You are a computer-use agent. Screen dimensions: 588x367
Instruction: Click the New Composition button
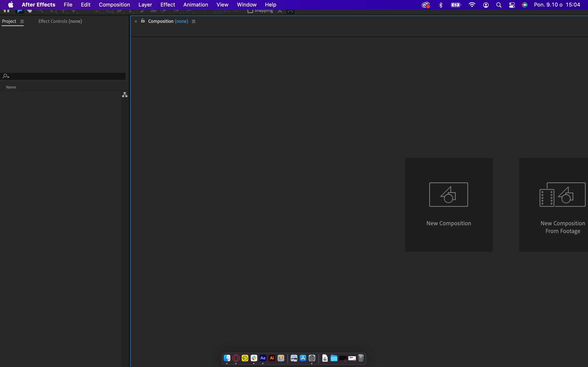click(449, 205)
